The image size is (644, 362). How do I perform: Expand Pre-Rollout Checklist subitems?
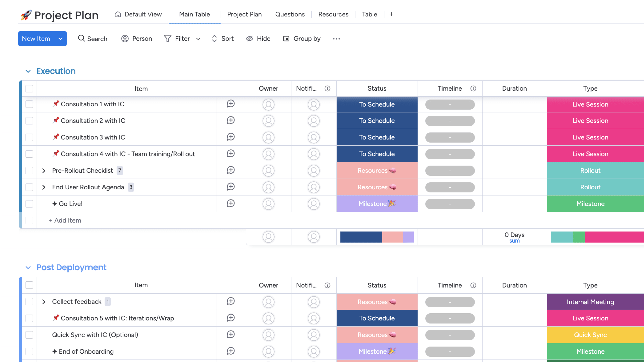click(44, 170)
